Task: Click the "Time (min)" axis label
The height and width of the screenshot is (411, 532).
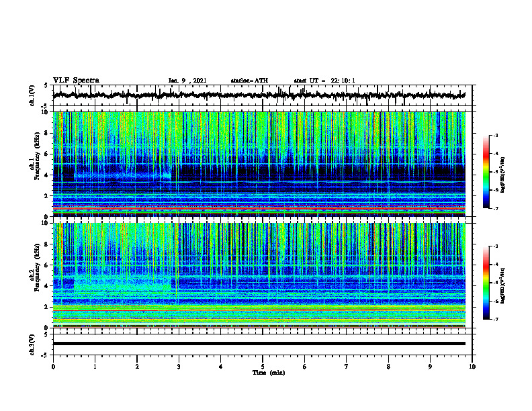Action: [x=269, y=373]
